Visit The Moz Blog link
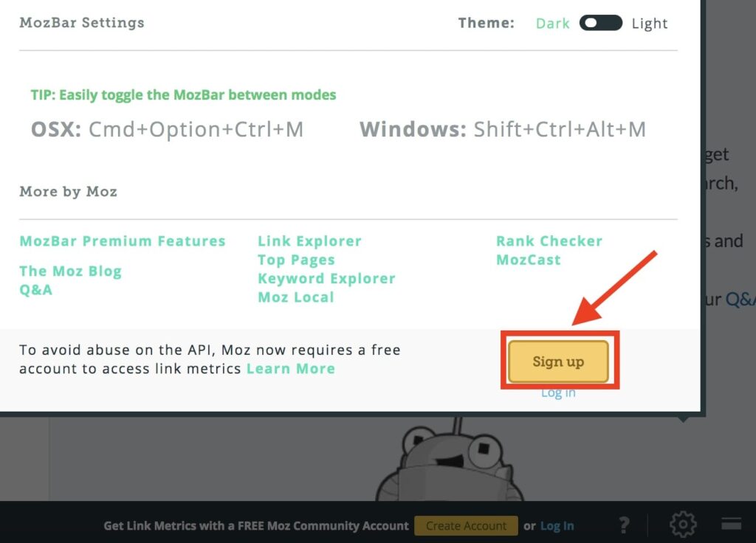756x543 pixels. click(70, 271)
